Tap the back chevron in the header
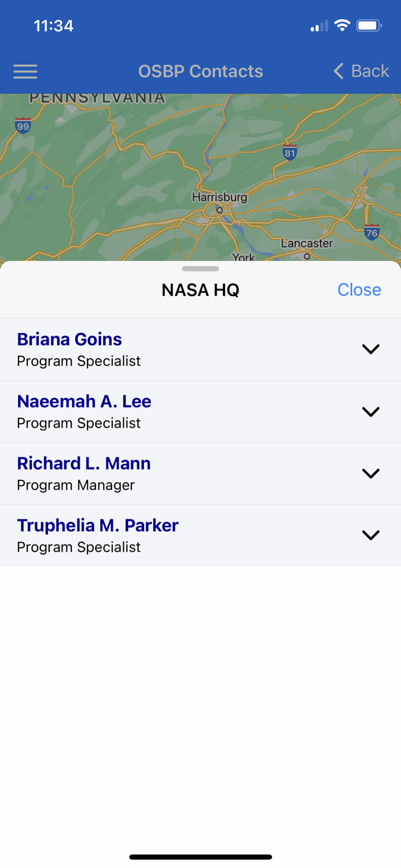This screenshot has width=401, height=868. [x=337, y=71]
